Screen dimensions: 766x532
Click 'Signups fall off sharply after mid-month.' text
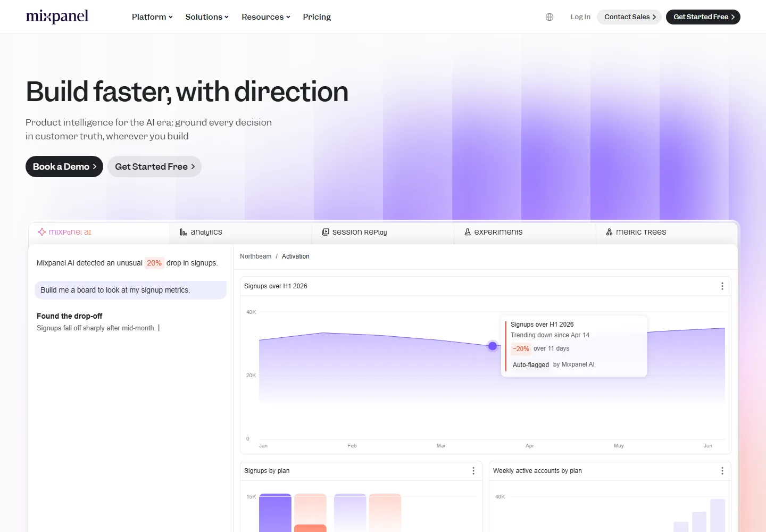[x=96, y=328]
